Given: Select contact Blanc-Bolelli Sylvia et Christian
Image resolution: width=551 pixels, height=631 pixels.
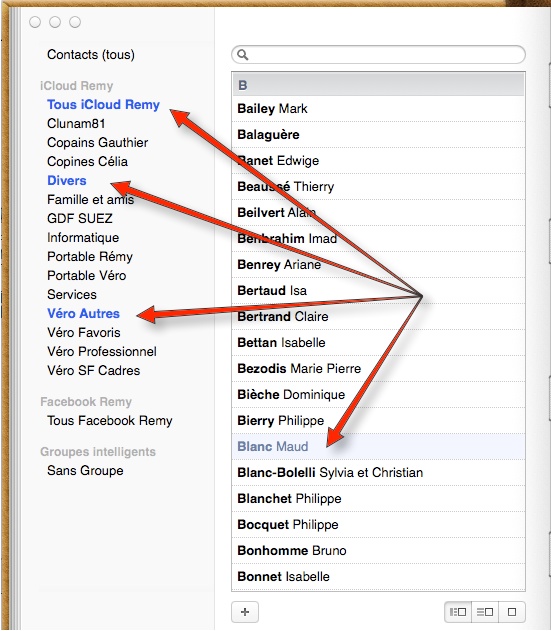Looking at the screenshot, I should coord(378,472).
